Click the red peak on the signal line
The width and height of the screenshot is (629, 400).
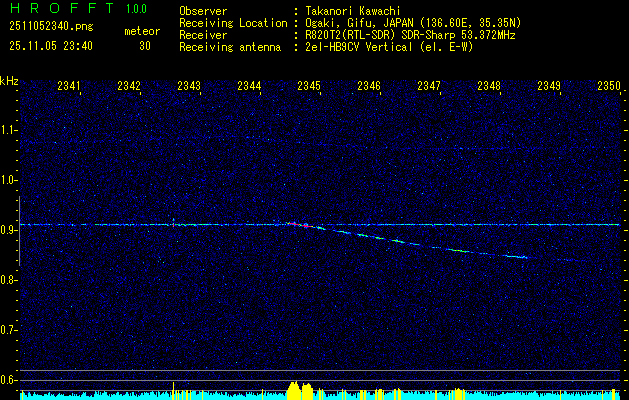[x=297, y=225]
